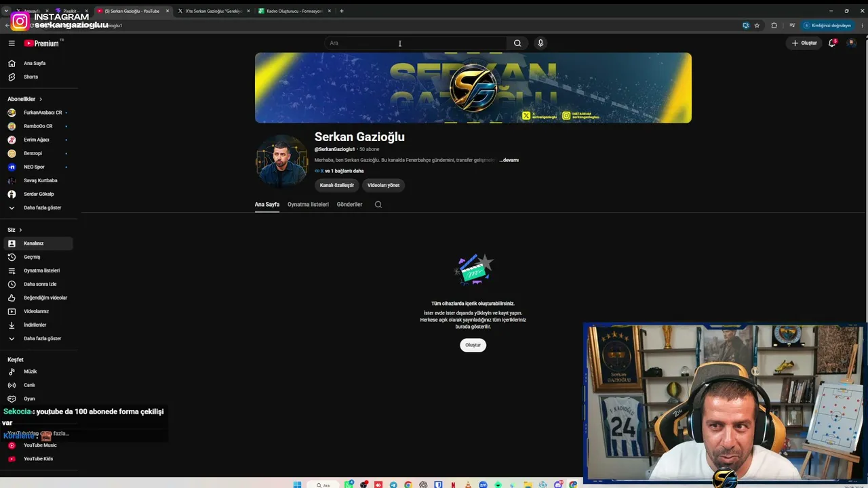
Task: Click the Videoları yönet button
Action: 383,185
